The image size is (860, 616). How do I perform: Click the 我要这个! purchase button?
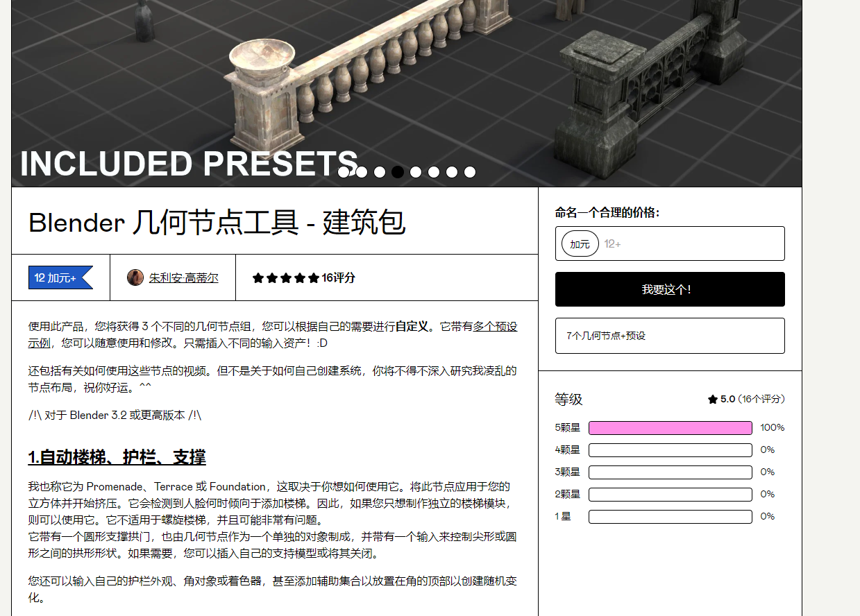coord(670,289)
